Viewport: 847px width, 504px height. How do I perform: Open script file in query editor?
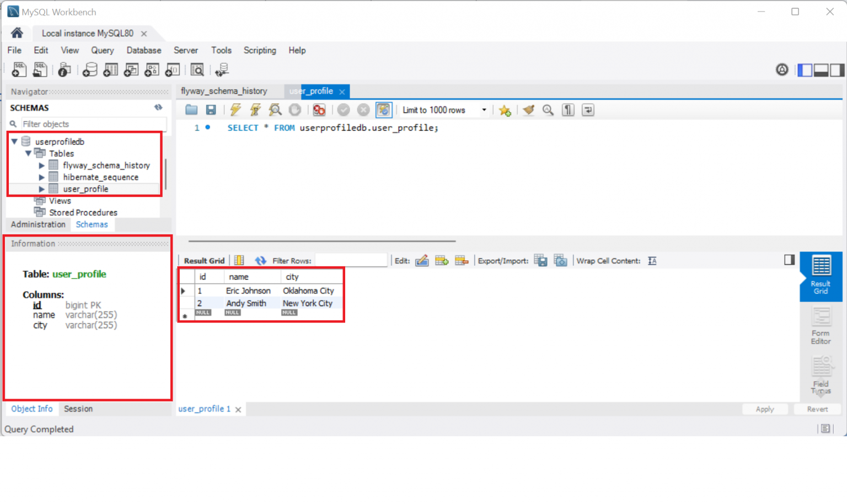pyautogui.click(x=191, y=110)
